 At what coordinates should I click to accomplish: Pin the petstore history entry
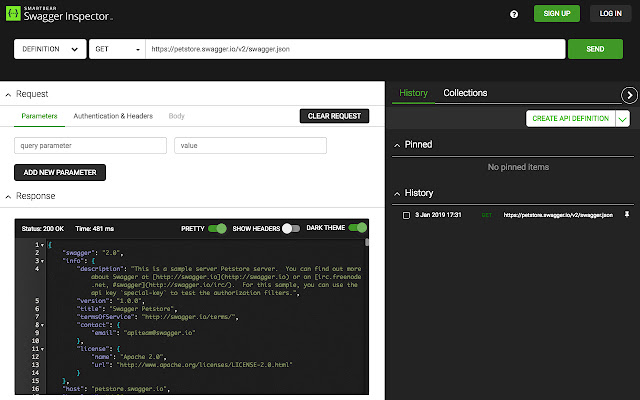(x=627, y=215)
